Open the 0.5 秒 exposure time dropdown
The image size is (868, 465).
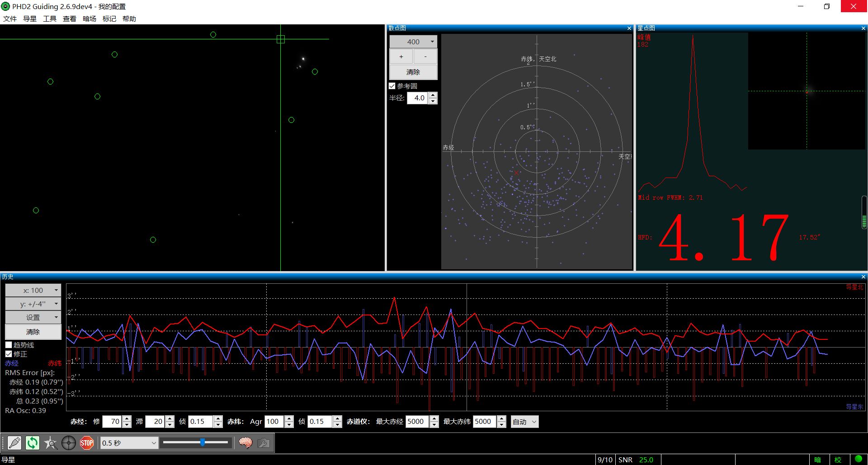129,443
